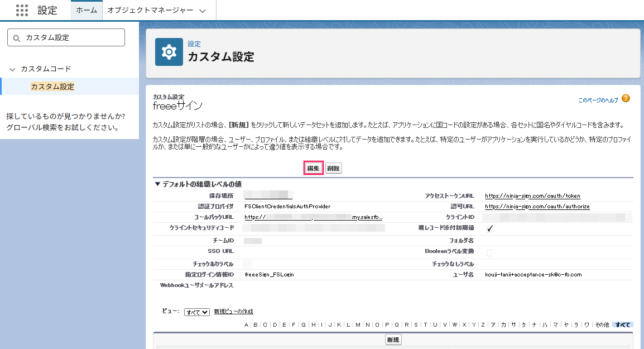
Task: Open the オブジェクトマネージャー dropdown arrow
Action: [x=203, y=11]
